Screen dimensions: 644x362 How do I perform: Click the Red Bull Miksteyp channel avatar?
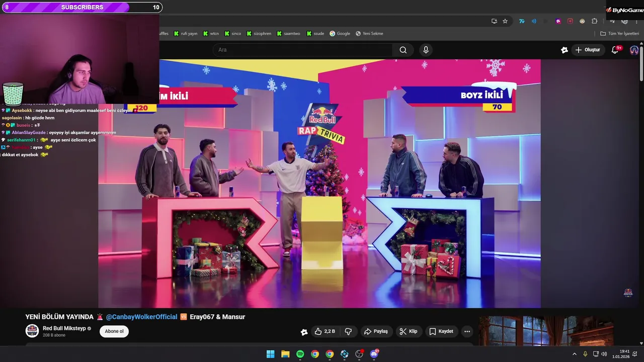click(x=32, y=331)
